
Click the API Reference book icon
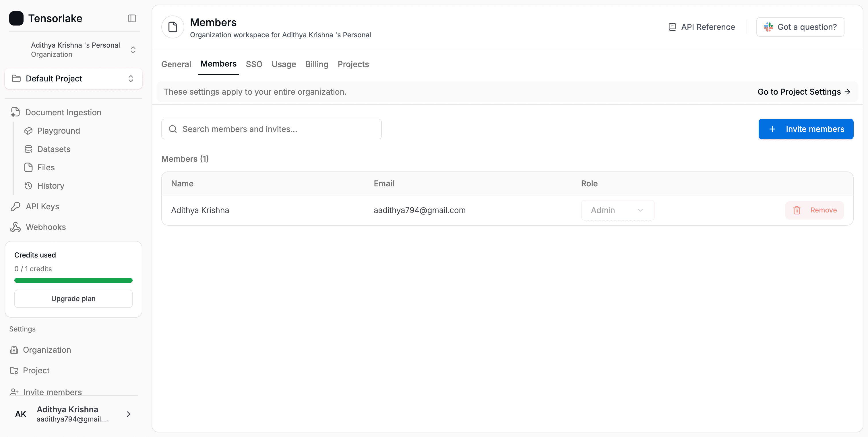[672, 27]
